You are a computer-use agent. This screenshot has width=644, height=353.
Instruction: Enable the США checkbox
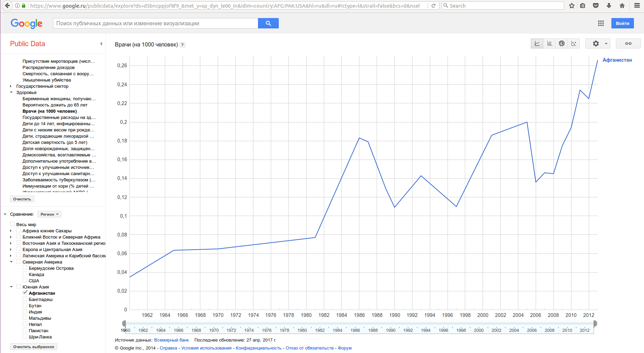tap(25, 280)
